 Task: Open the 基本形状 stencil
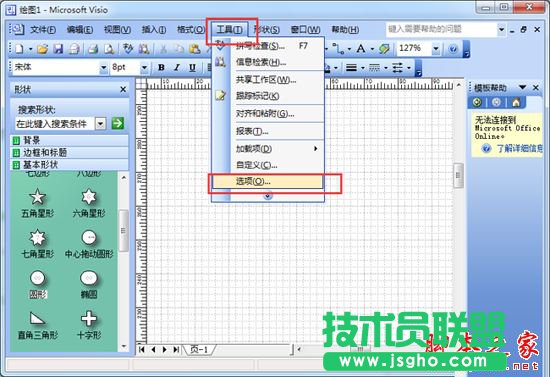tap(69, 164)
